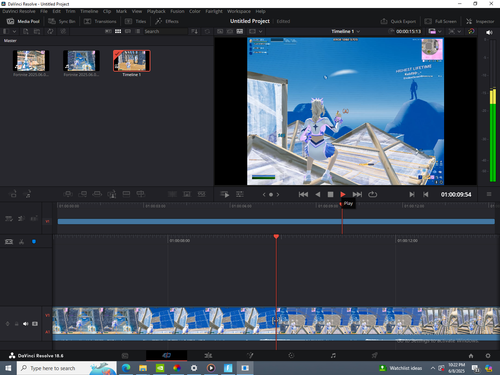Toggle bypass color grades and effects
The width and height of the screenshot is (500, 375).
tap(471, 31)
